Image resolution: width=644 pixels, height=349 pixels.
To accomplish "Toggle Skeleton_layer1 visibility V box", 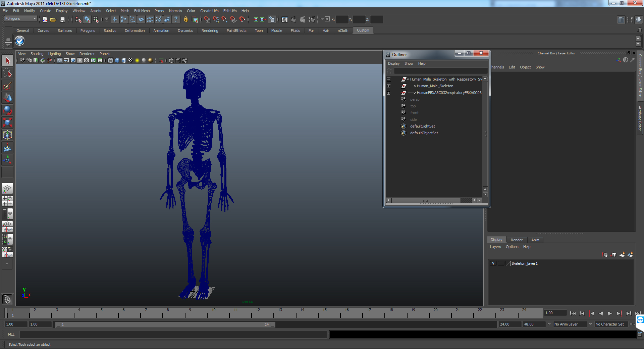I will tap(493, 263).
